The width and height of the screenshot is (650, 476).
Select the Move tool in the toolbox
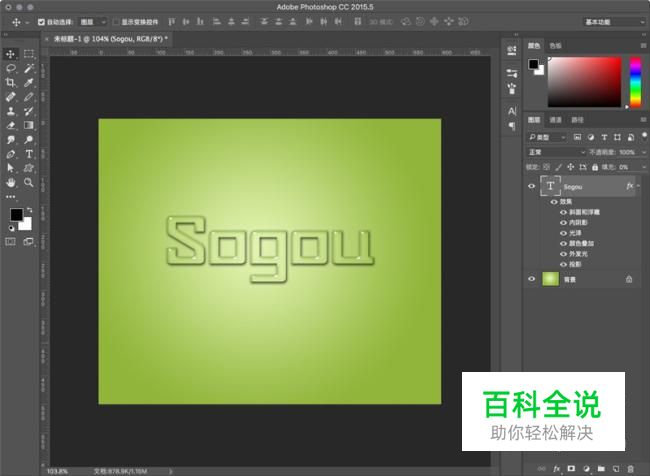pyautogui.click(x=10, y=54)
